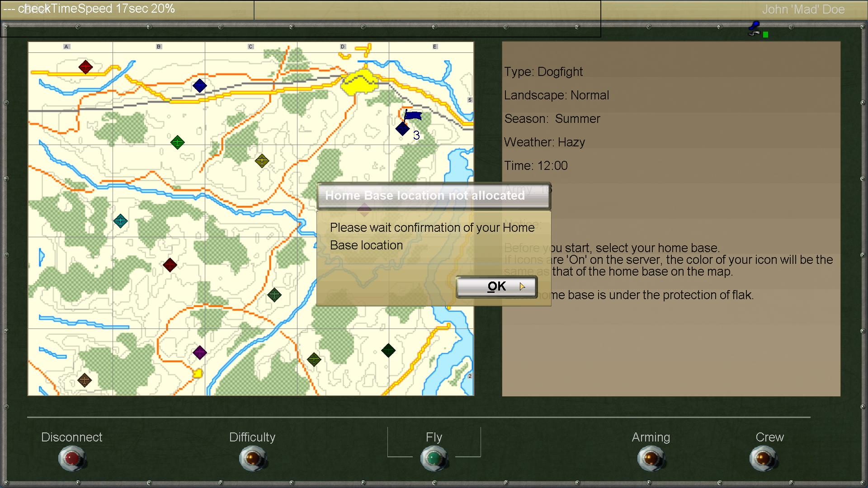Select the cyan teal base icon
Image resolution: width=868 pixels, height=488 pixels.
click(120, 221)
